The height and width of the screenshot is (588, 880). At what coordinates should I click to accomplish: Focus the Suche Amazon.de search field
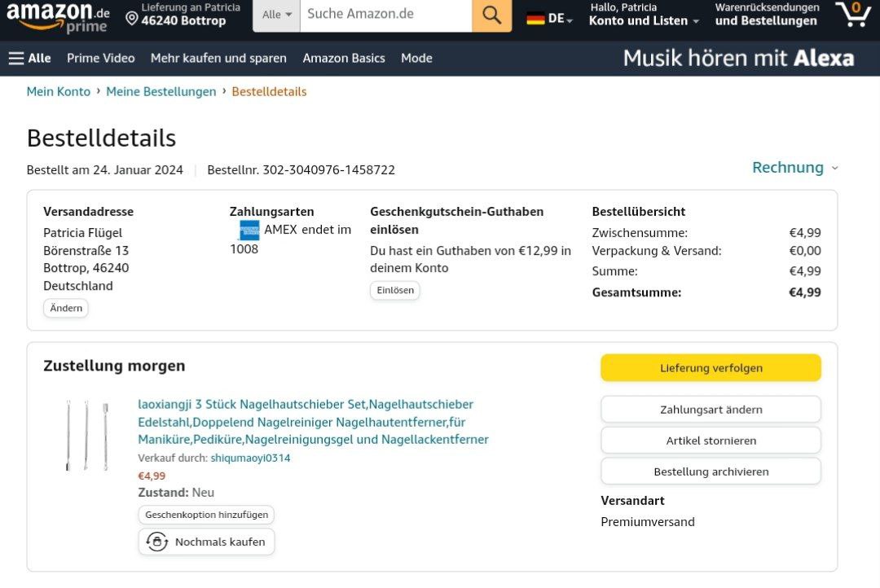(x=385, y=15)
